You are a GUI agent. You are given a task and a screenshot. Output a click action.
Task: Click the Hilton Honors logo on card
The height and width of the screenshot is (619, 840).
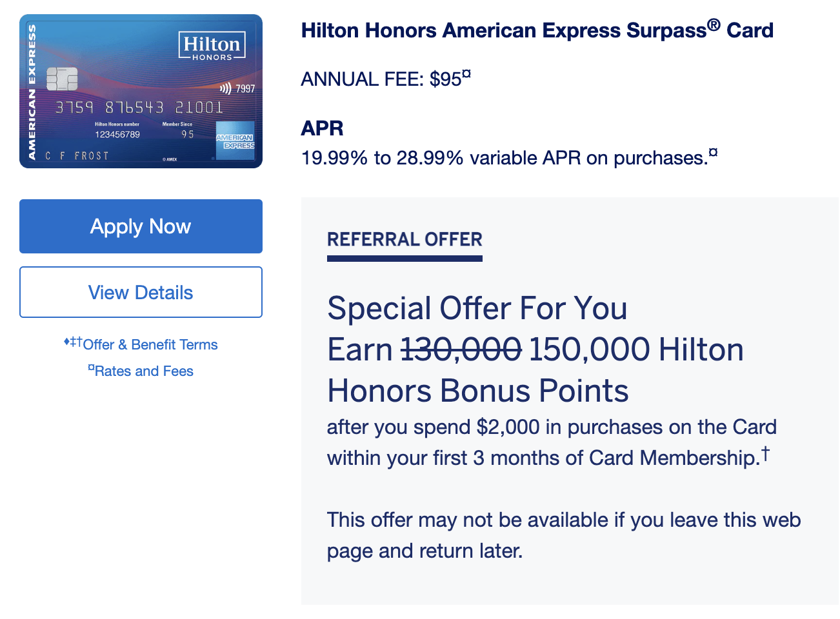click(x=212, y=46)
